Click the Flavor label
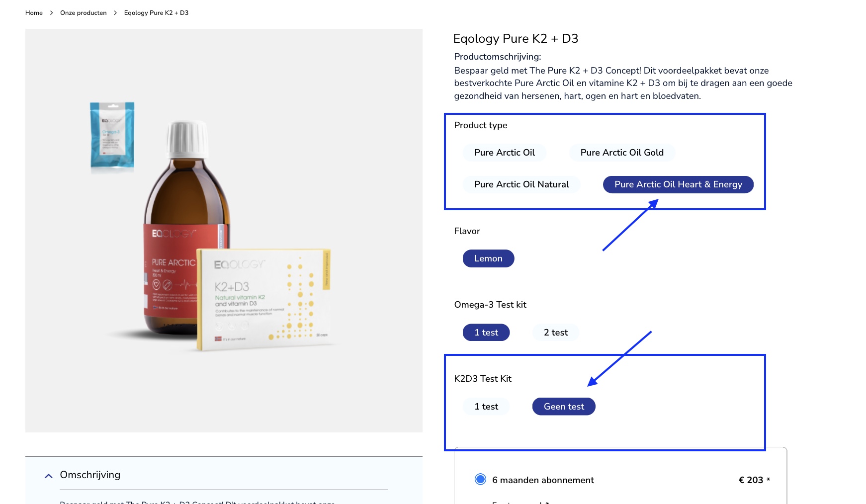The height and width of the screenshot is (504, 866). [x=467, y=231]
